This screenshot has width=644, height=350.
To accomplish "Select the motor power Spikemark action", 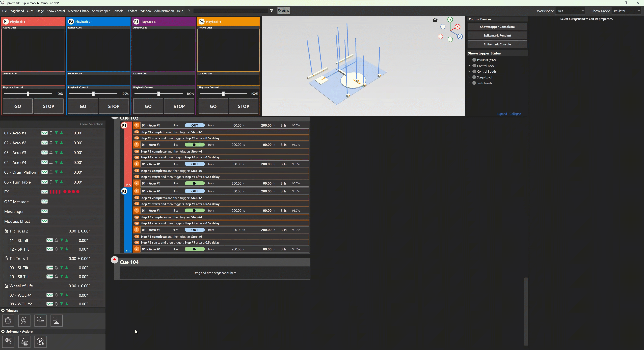I will click(8, 341).
